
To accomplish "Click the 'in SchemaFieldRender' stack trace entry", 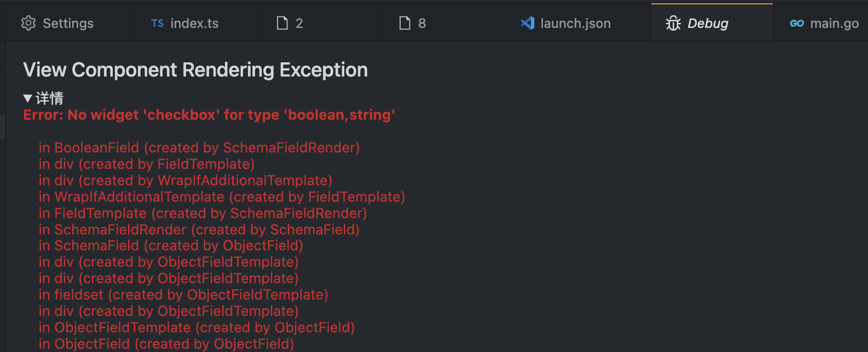I will pos(199,230).
